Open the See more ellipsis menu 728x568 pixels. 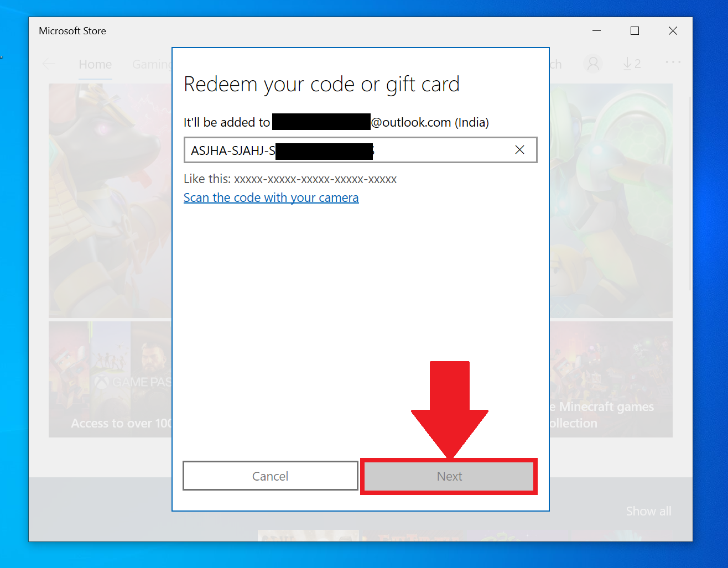[673, 62]
